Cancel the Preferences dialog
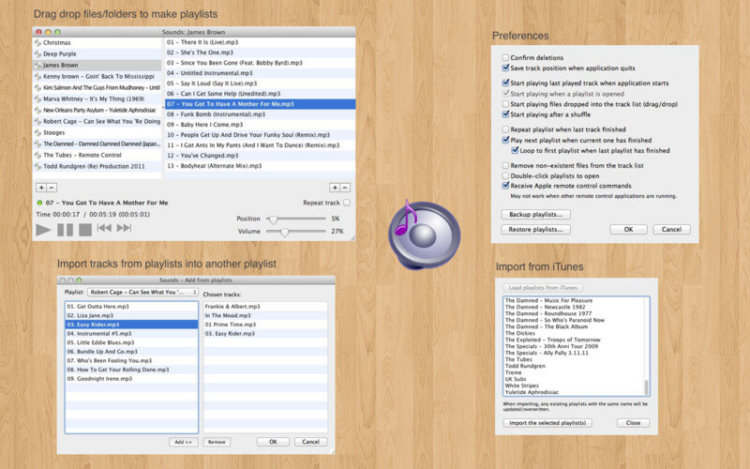The image size is (750, 469). pyautogui.click(x=672, y=229)
